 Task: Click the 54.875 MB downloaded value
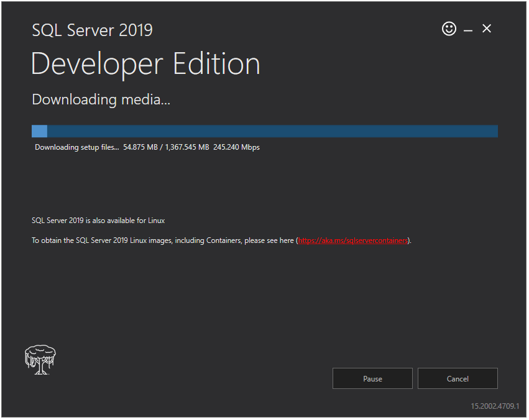pos(140,147)
